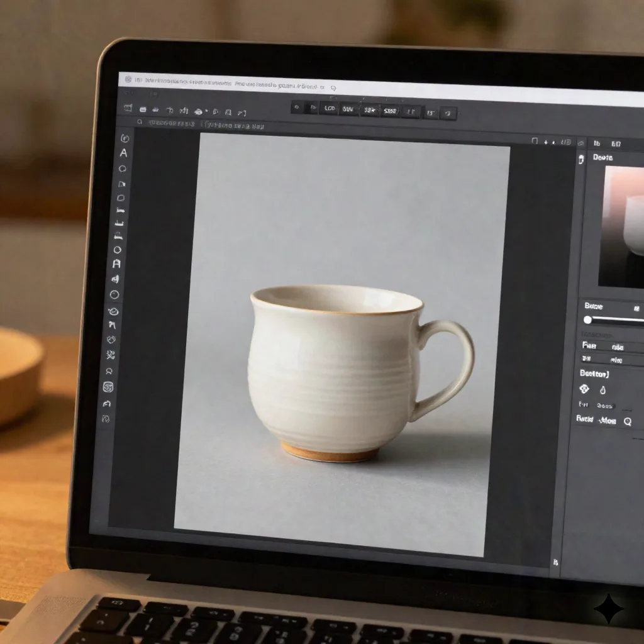644x644 pixels.
Task: Select the person-silhouette tool in left toolbar
Action: tap(109, 371)
